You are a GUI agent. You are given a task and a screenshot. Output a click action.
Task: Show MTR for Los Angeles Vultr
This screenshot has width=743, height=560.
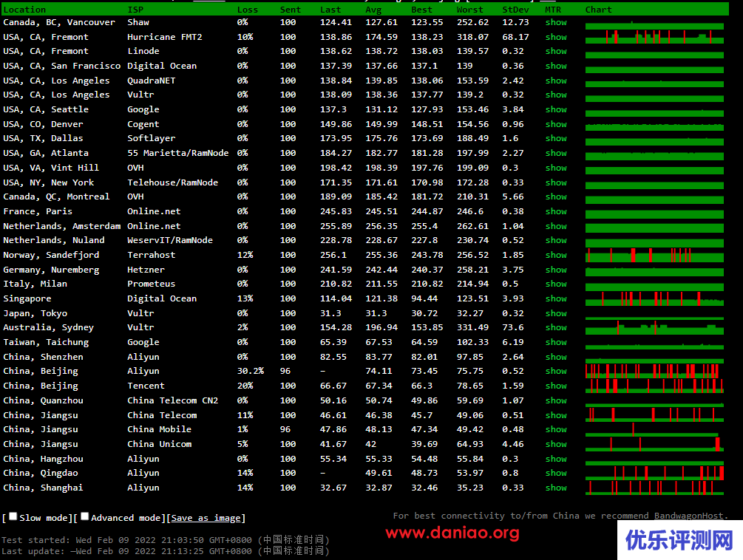pos(556,95)
